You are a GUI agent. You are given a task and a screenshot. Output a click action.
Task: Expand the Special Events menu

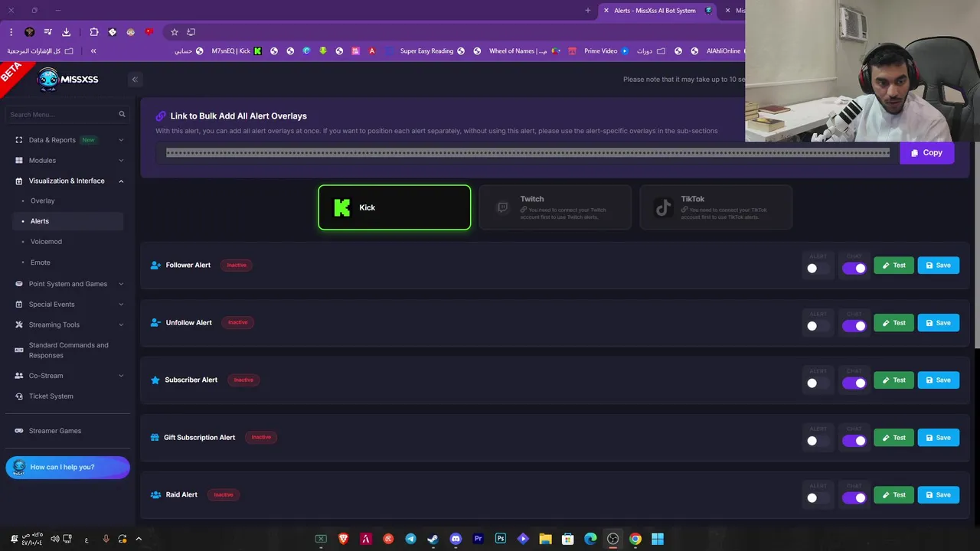click(68, 305)
